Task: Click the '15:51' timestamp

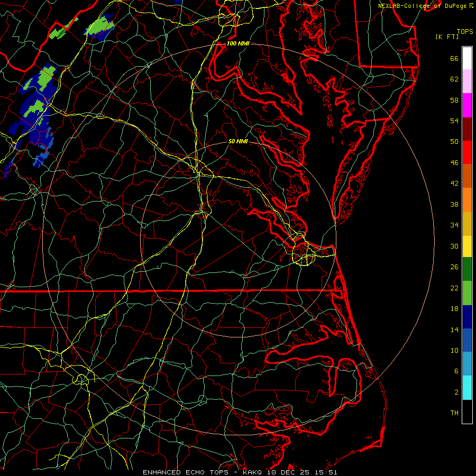Action: (x=326, y=472)
